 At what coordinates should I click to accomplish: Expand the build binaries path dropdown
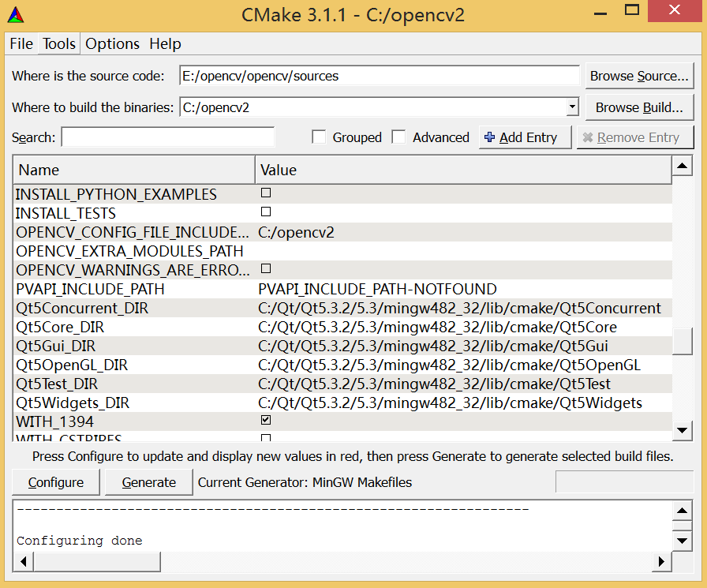pos(572,107)
